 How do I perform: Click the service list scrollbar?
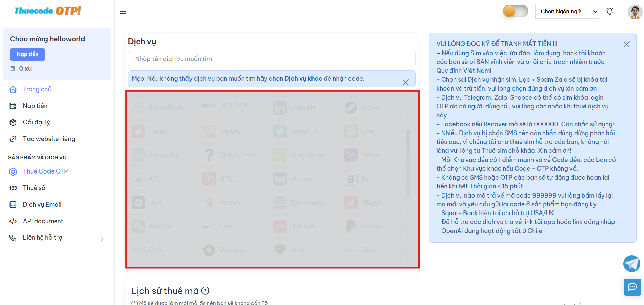click(408, 163)
